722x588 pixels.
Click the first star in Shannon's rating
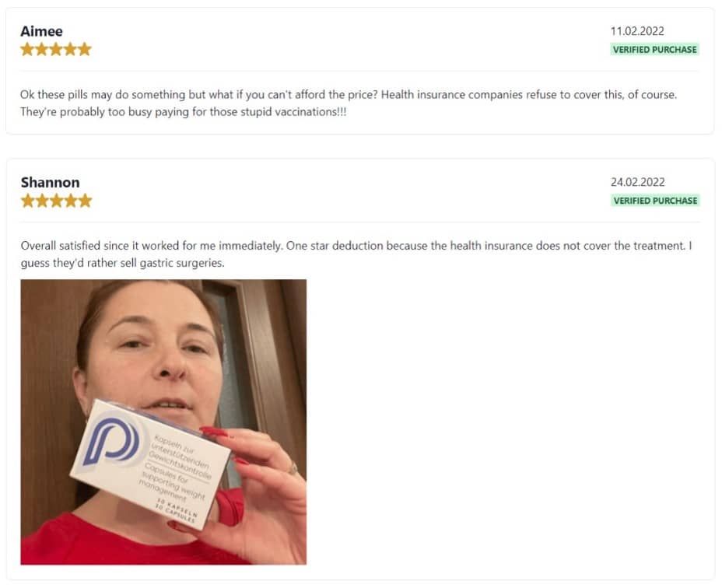tap(28, 201)
